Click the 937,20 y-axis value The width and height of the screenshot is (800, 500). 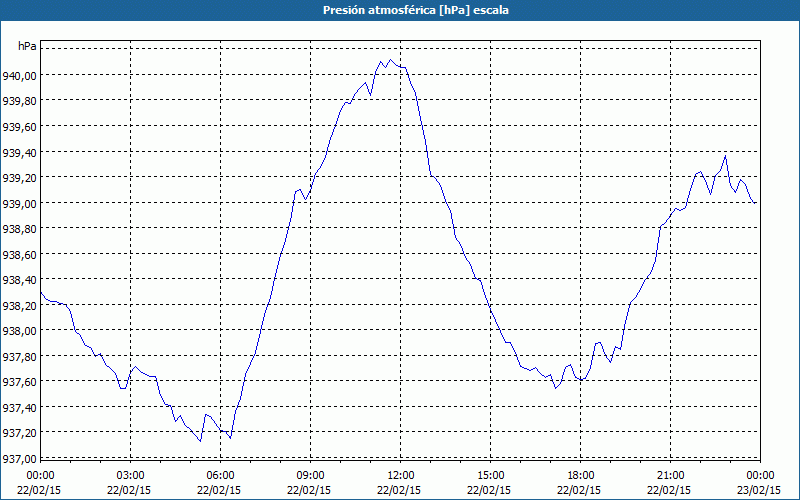coord(19,433)
